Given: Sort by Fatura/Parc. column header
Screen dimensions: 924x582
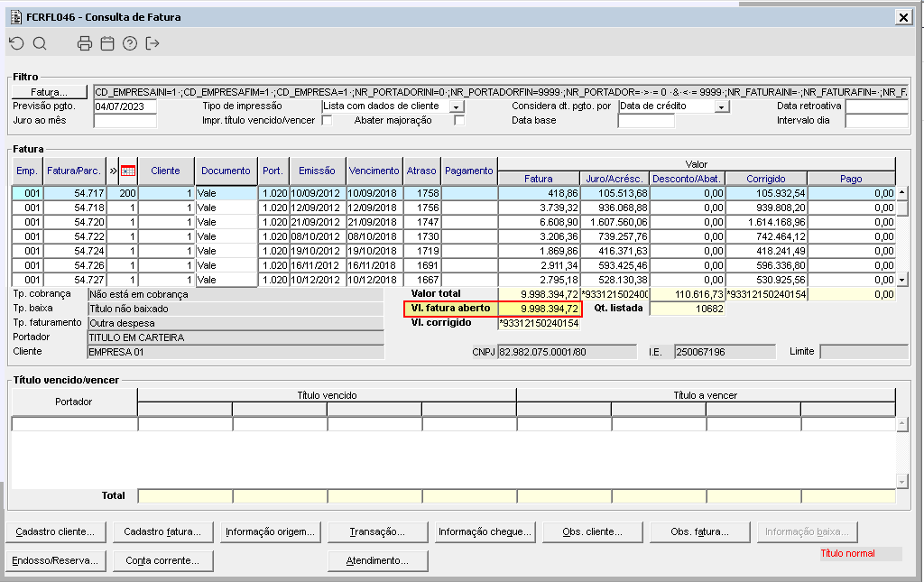Looking at the screenshot, I should click(x=74, y=171).
